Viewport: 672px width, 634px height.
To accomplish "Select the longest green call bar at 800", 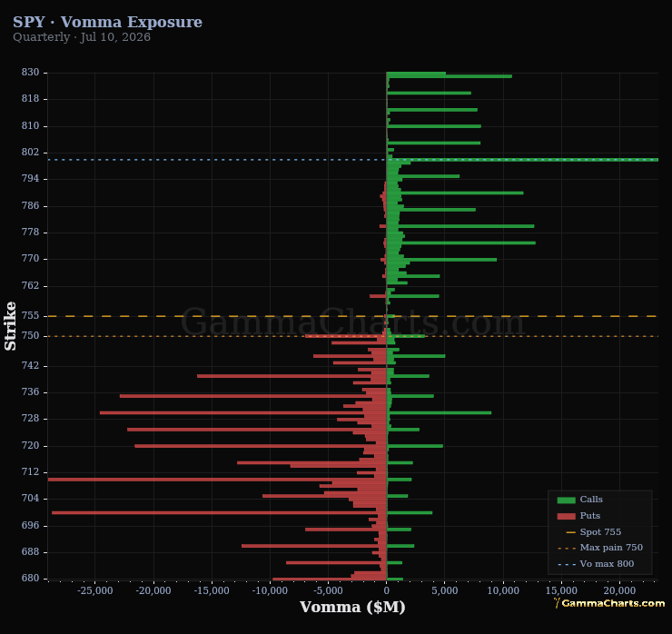I will 522,160.
